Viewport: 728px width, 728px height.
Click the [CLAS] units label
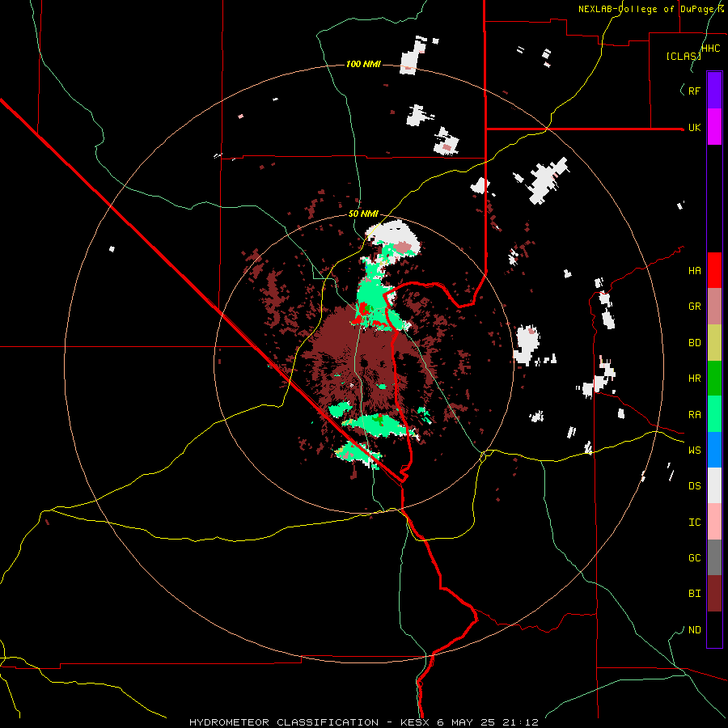684,57
